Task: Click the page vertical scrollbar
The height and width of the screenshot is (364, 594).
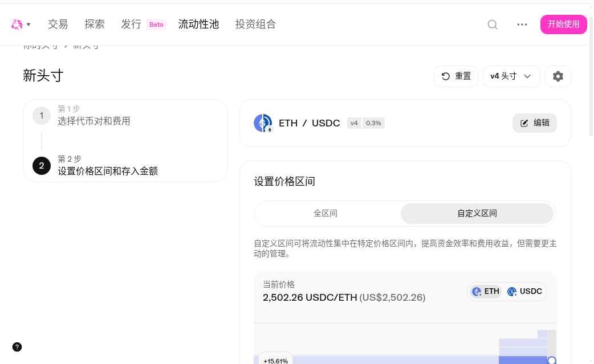Action: point(591,76)
